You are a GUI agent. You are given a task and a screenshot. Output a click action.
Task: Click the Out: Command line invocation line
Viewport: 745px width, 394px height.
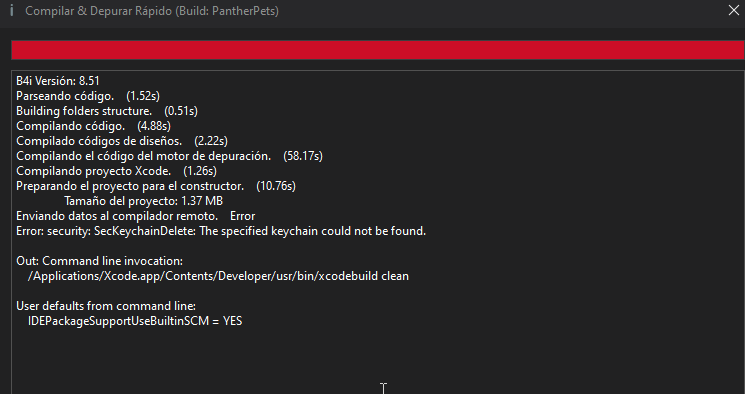click(99, 261)
